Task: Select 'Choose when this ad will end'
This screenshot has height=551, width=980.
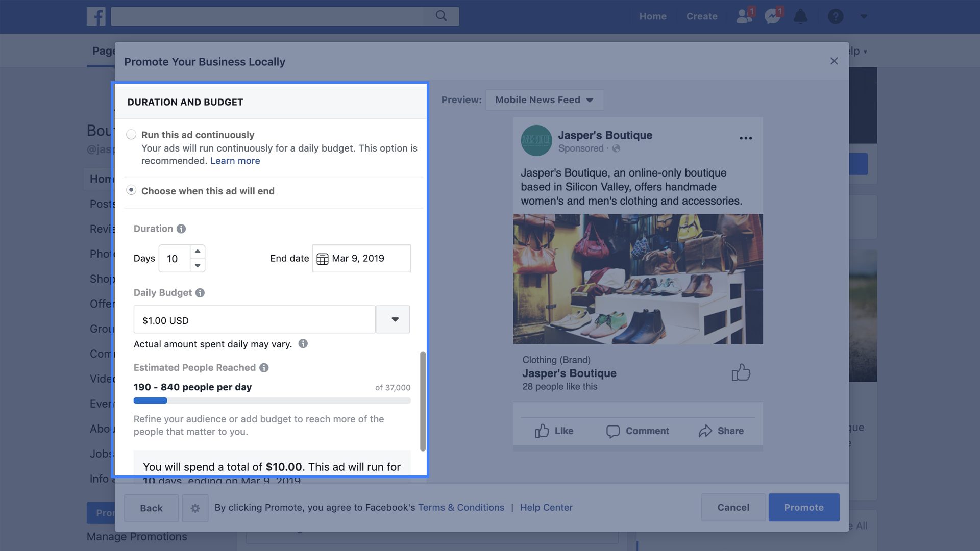Action: click(131, 190)
